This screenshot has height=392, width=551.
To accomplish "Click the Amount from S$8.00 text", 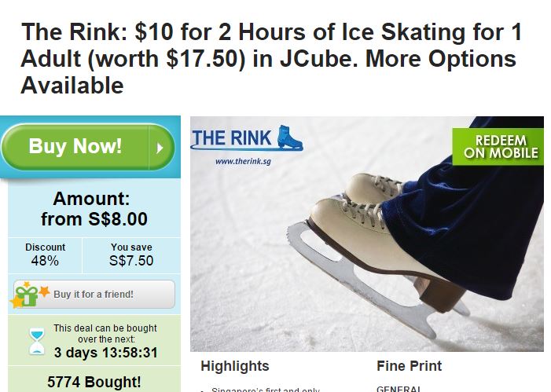I will click(x=94, y=209).
